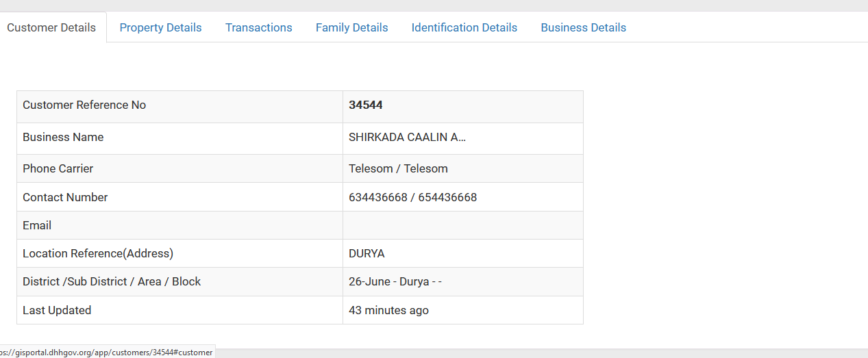This screenshot has width=868, height=358.
Task: Open the Family Details tab
Action: click(351, 27)
